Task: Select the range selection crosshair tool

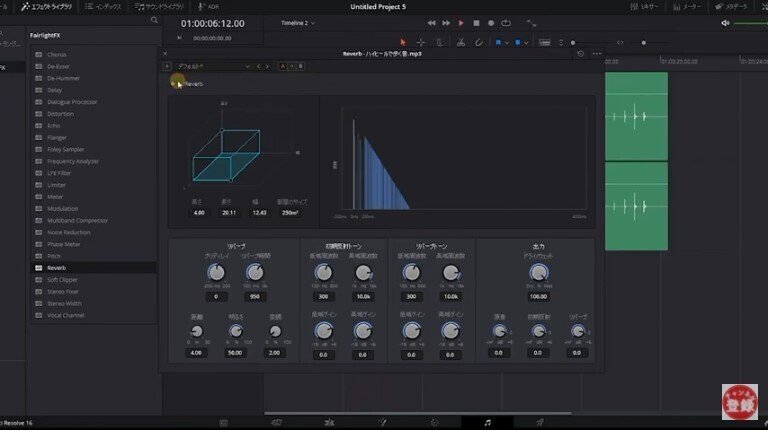Action: [x=420, y=43]
